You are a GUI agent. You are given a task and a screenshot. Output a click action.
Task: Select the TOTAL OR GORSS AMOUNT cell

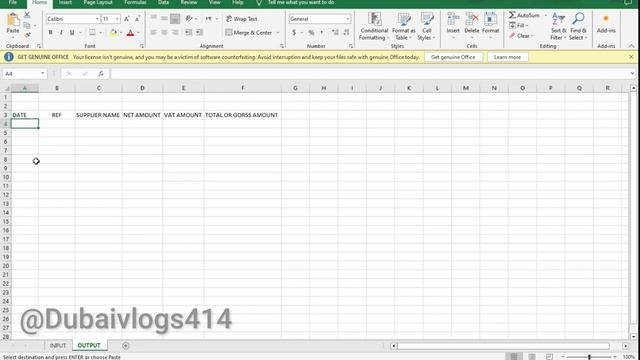(x=242, y=115)
